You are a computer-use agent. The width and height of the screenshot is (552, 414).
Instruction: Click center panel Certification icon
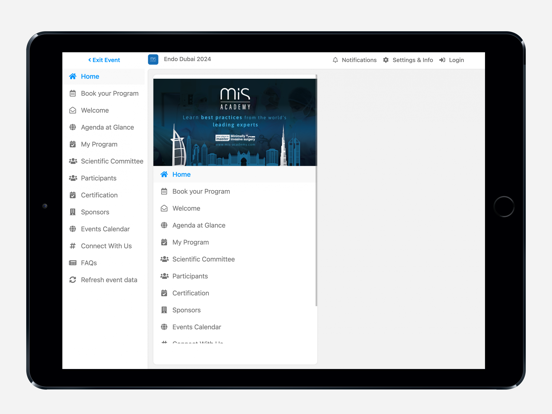[164, 293]
